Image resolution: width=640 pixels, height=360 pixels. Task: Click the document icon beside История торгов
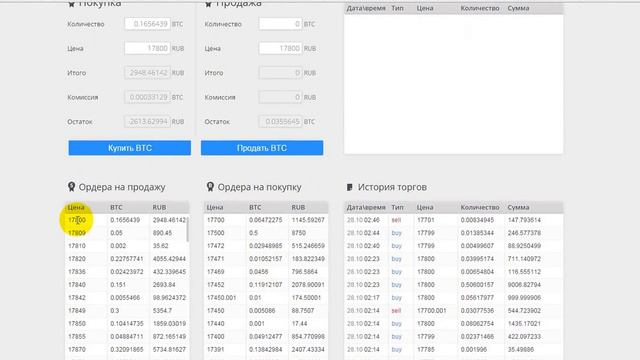349,187
